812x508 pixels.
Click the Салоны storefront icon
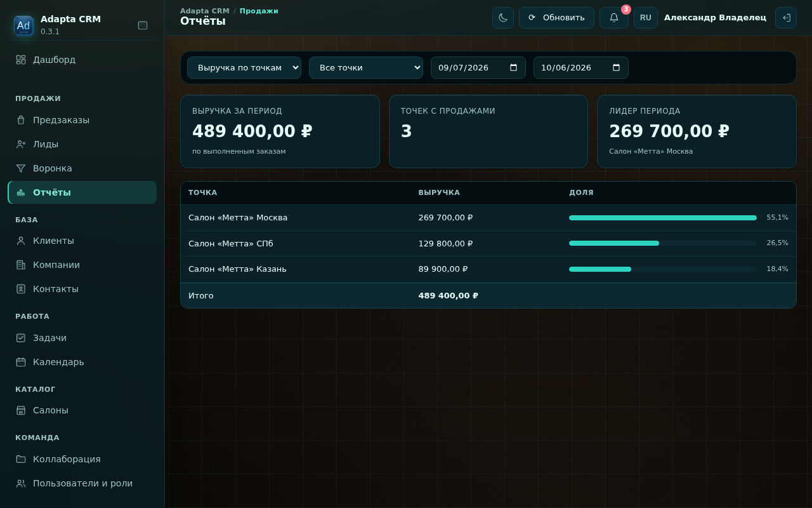click(x=21, y=410)
